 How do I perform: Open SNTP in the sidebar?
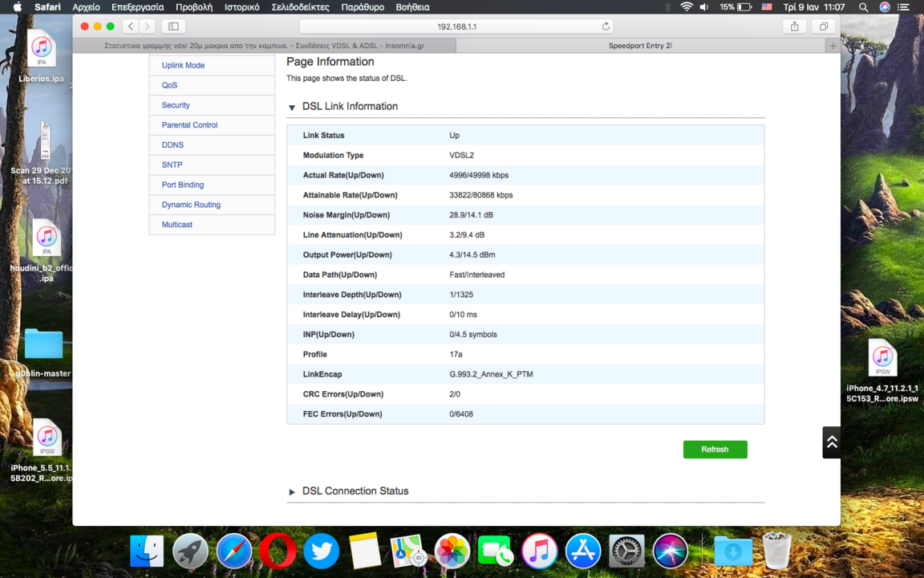pyautogui.click(x=172, y=165)
